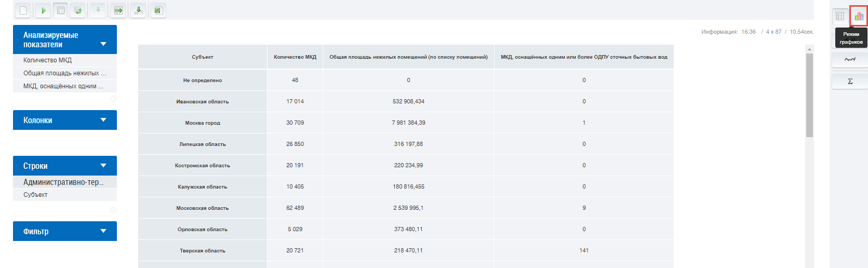Click cell value 17 014
Screen dimensions: 868x268
(295, 101)
